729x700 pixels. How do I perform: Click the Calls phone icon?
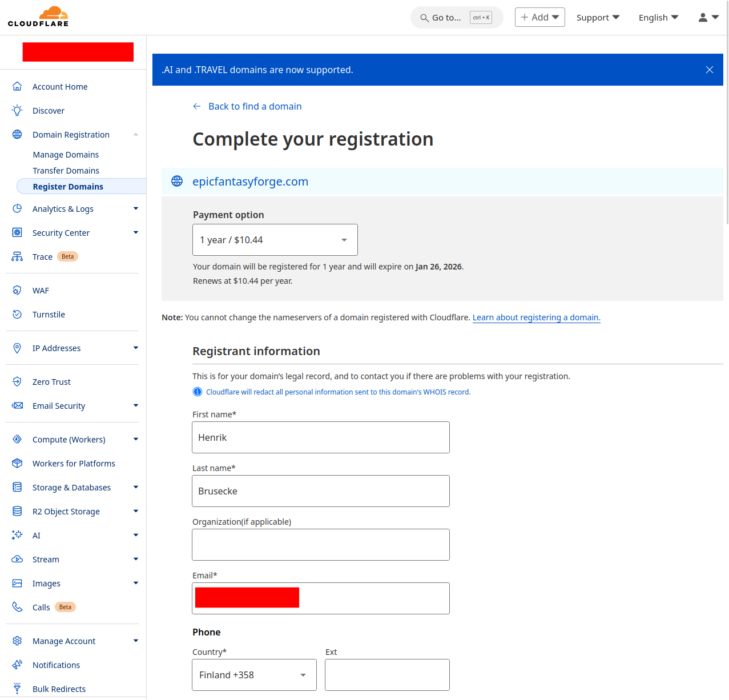click(17, 607)
